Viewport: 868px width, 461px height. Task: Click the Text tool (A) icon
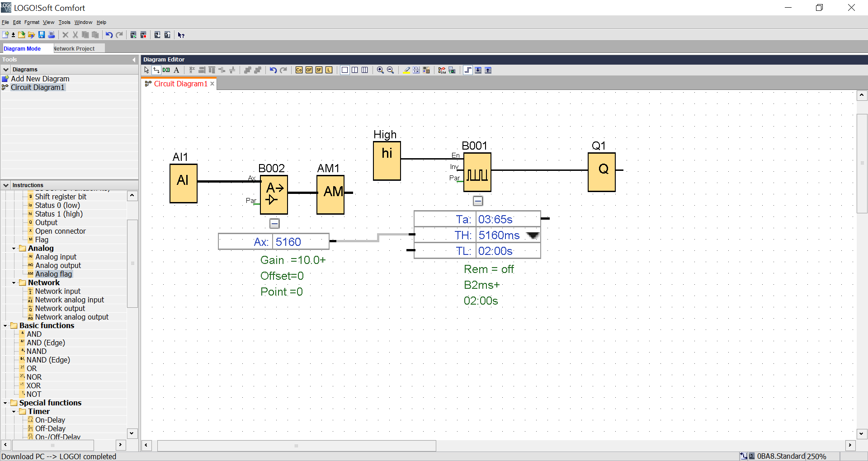coord(176,70)
